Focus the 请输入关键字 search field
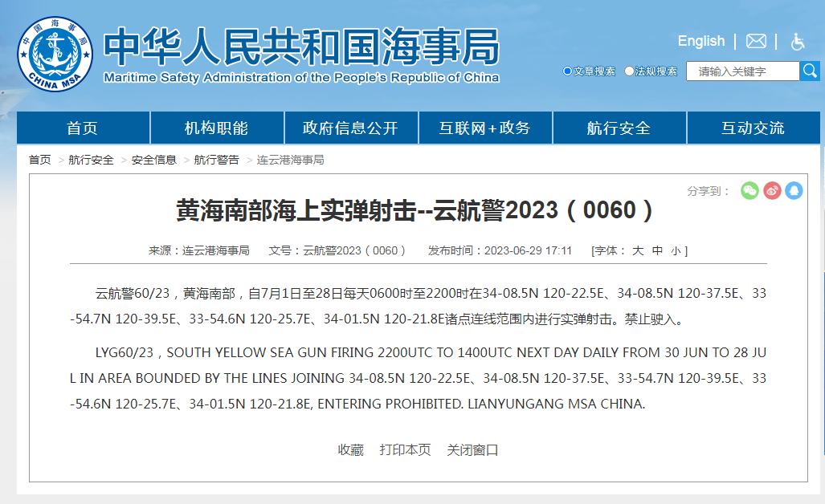This screenshot has width=825, height=504. point(742,71)
